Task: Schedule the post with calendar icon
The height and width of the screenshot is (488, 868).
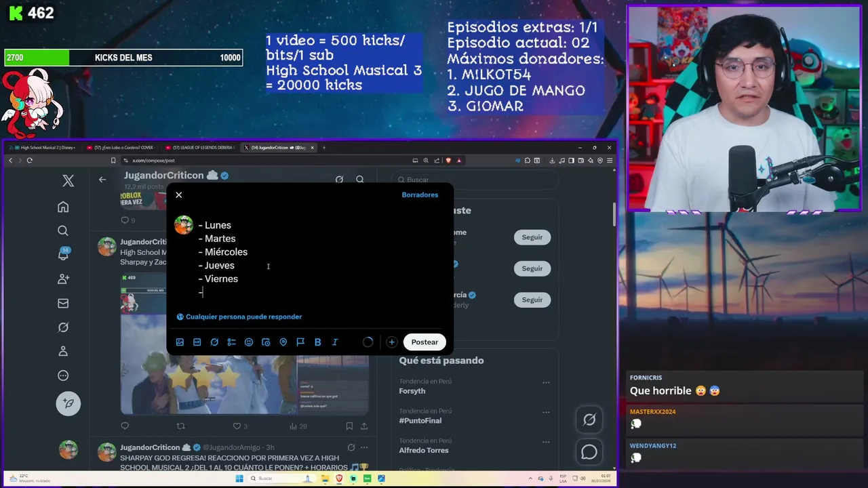Action: (266, 342)
